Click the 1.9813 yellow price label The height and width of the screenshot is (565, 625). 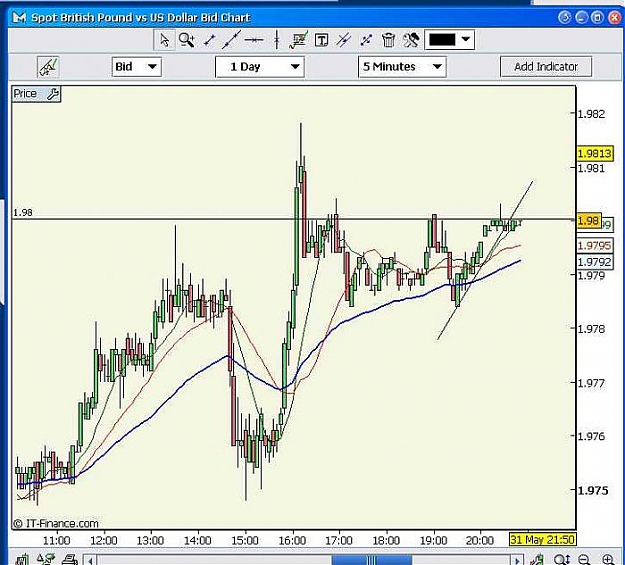[594, 153]
